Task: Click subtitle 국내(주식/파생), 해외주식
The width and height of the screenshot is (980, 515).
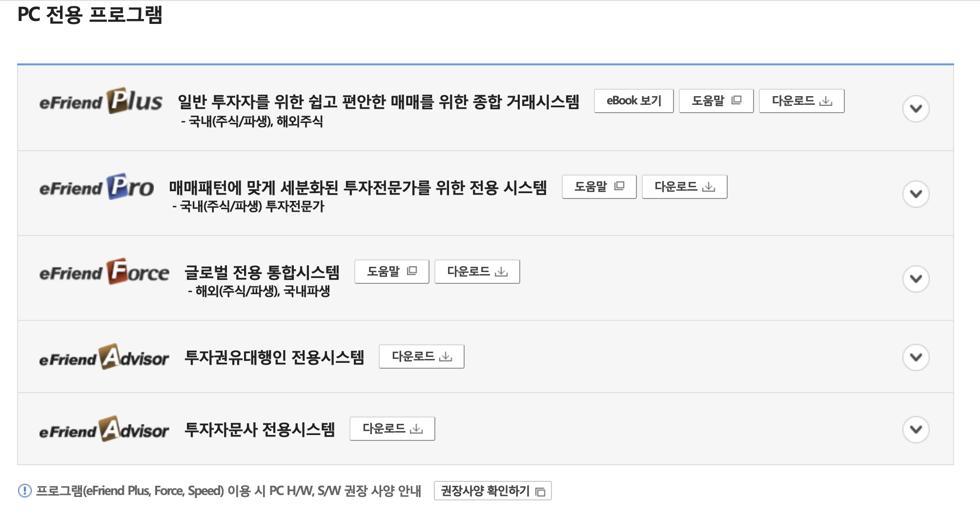Action: click(x=252, y=121)
